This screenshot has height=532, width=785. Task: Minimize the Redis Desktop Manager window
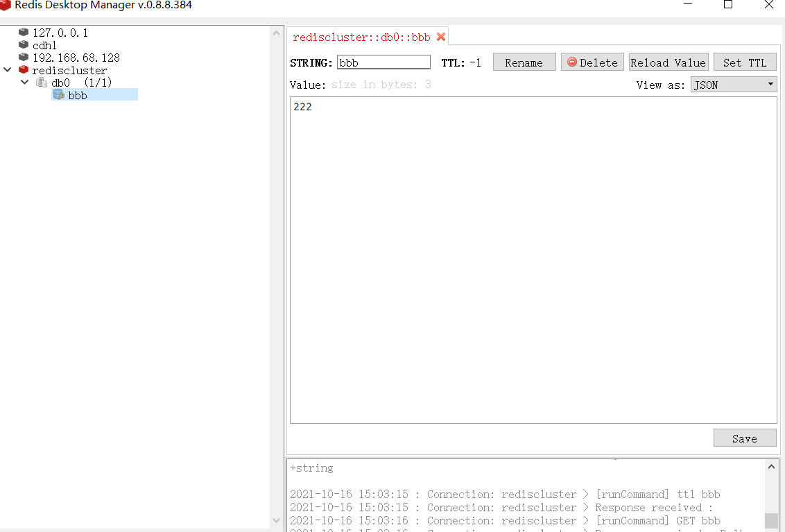click(688, 4)
